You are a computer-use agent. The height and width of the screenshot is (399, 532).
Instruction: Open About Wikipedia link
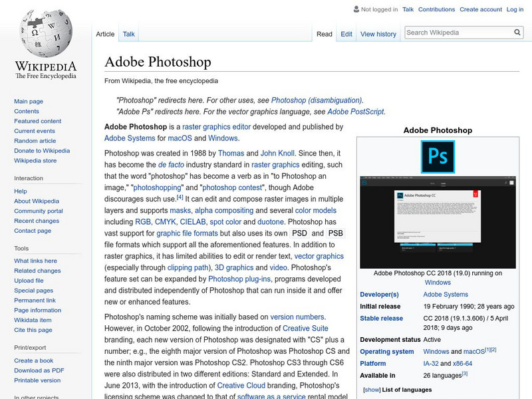click(x=37, y=201)
